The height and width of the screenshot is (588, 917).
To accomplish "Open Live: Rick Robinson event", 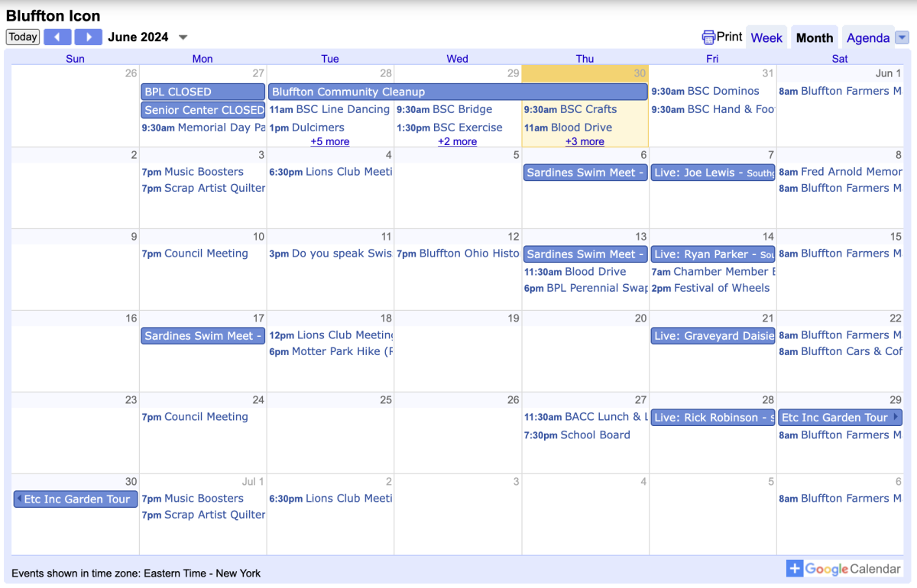I will [713, 418].
